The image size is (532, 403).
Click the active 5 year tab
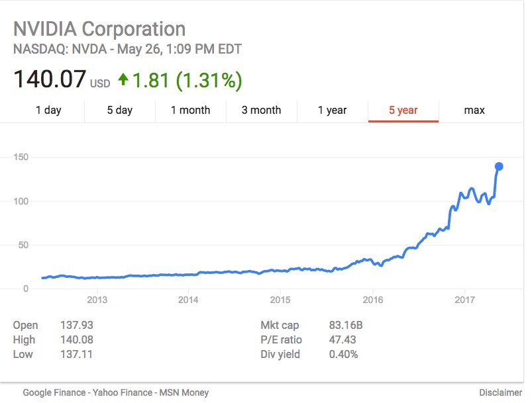[x=403, y=111]
